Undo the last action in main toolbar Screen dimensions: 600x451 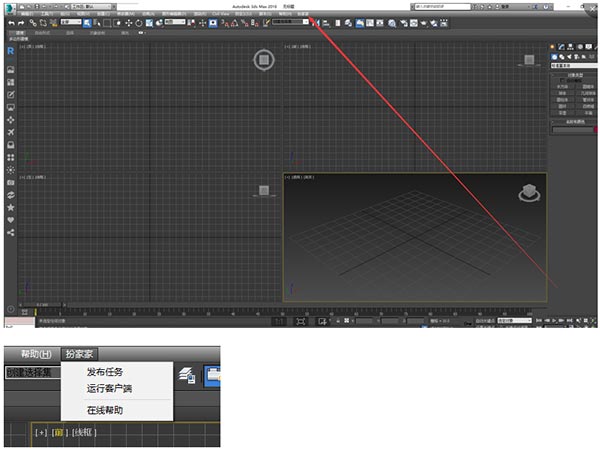(11, 23)
